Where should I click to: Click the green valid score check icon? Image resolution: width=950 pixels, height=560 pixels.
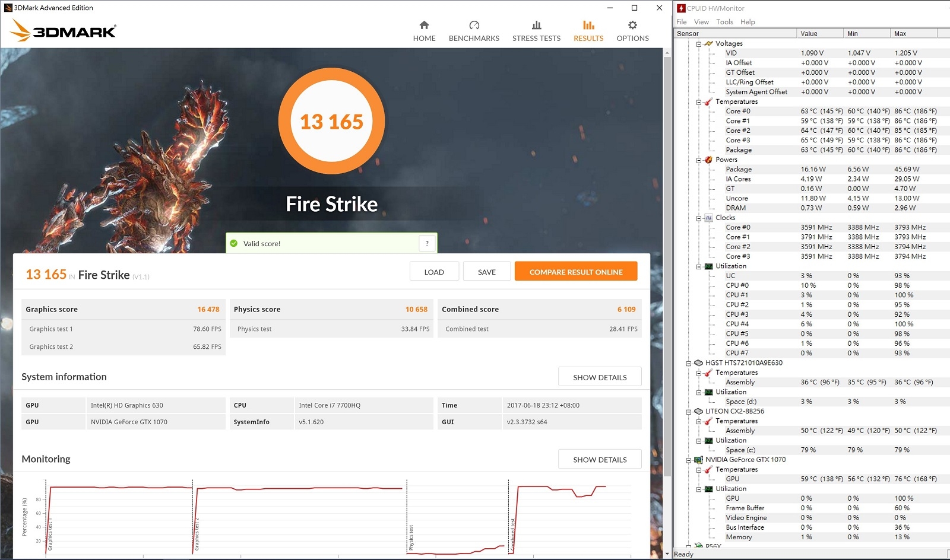(x=234, y=243)
